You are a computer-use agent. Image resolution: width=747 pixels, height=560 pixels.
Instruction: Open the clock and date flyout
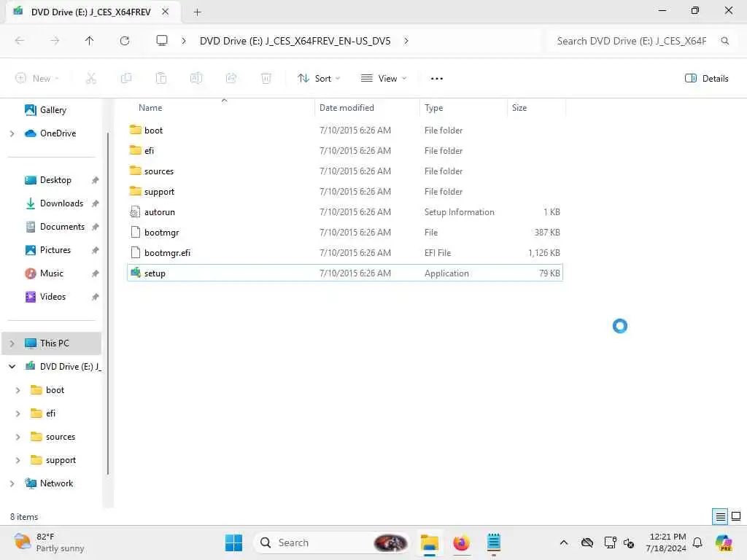coord(665,542)
